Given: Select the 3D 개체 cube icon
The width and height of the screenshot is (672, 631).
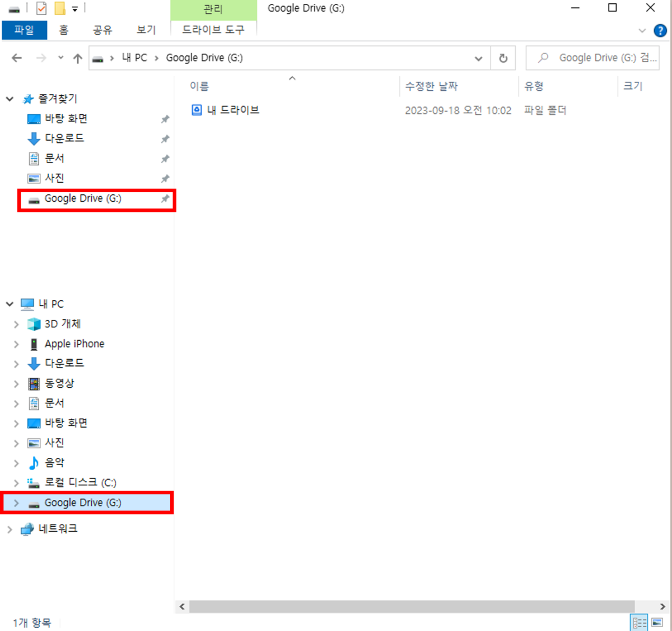Looking at the screenshot, I should tap(34, 324).
